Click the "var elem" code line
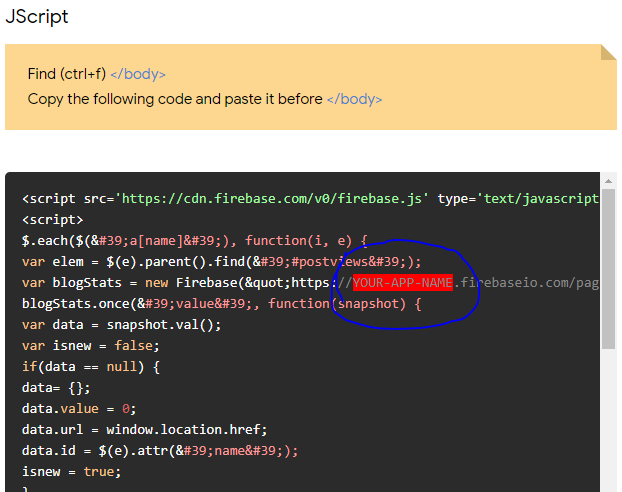This screenshot has width=622, height=492. pyautogui.click(x=221, y=261)
